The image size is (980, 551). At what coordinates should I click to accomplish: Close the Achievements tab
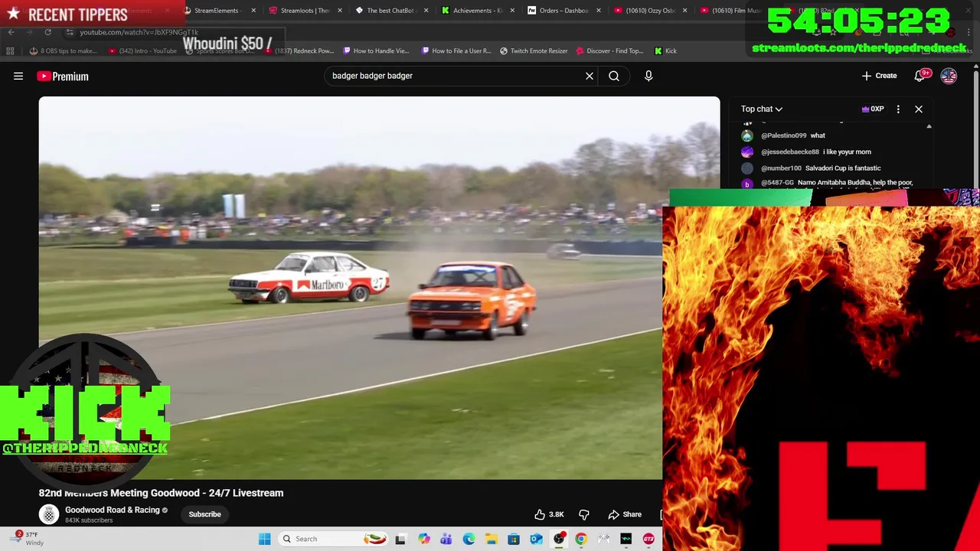tap(512, 11)
